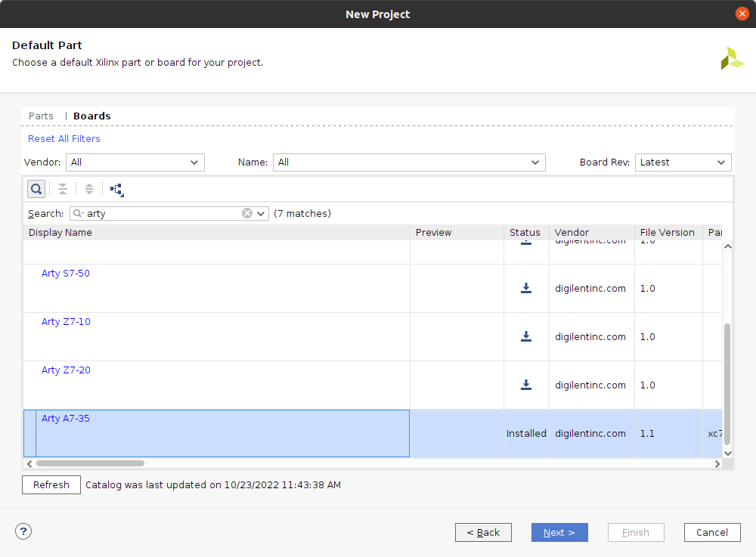The image size is (756, 557).
Task: Open the help question mark icon
Action: point(23,532)
